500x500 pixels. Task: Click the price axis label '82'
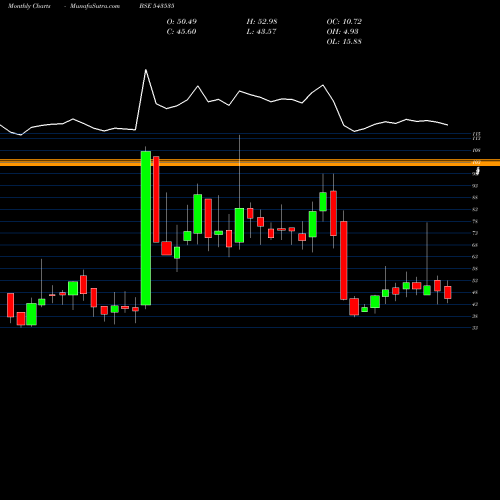[475, 209]
